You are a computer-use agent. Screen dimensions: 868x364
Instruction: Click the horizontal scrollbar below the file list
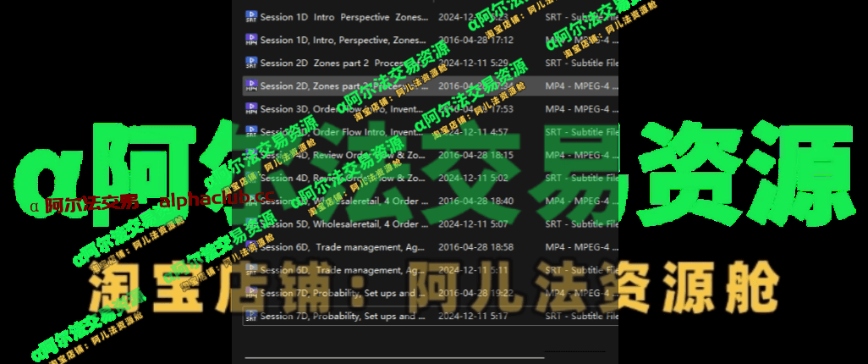pos(393,358)
